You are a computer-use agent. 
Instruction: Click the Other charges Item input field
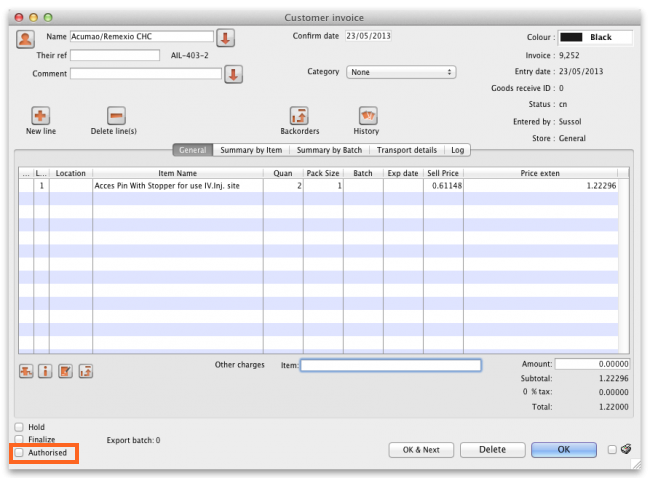(x=391, y=365)
